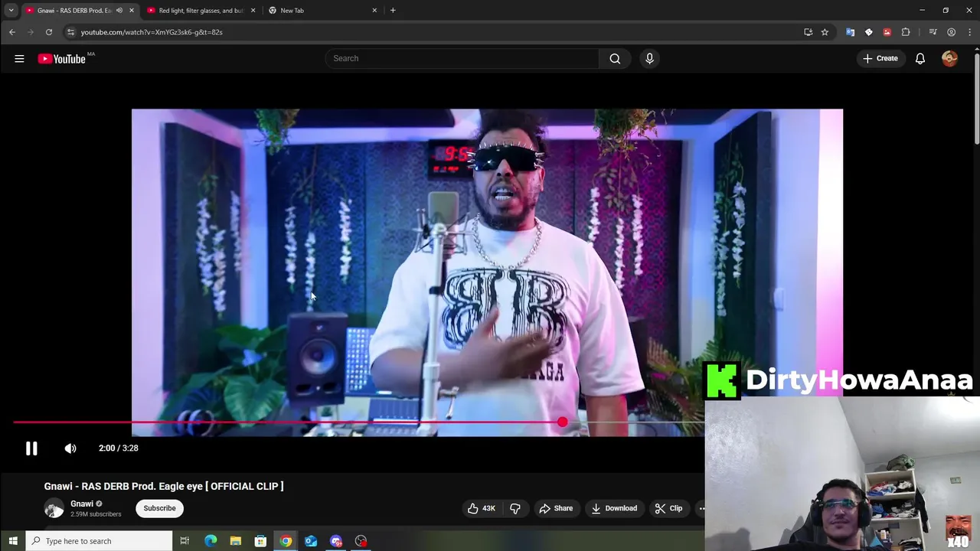The width and height of the screenshot is (980, 551).
Task: Open File Explorer from the taskbar
Action: coord(235,541)
